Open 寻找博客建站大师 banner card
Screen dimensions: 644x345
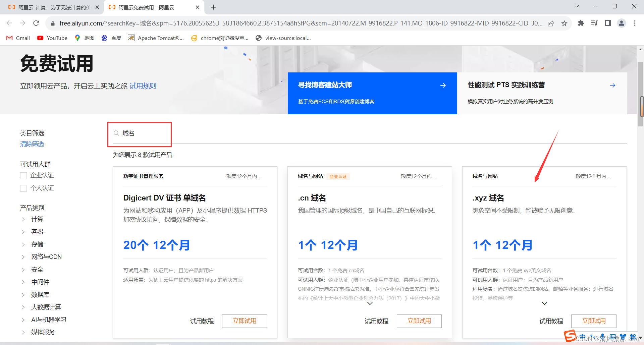tap(372, 93)
